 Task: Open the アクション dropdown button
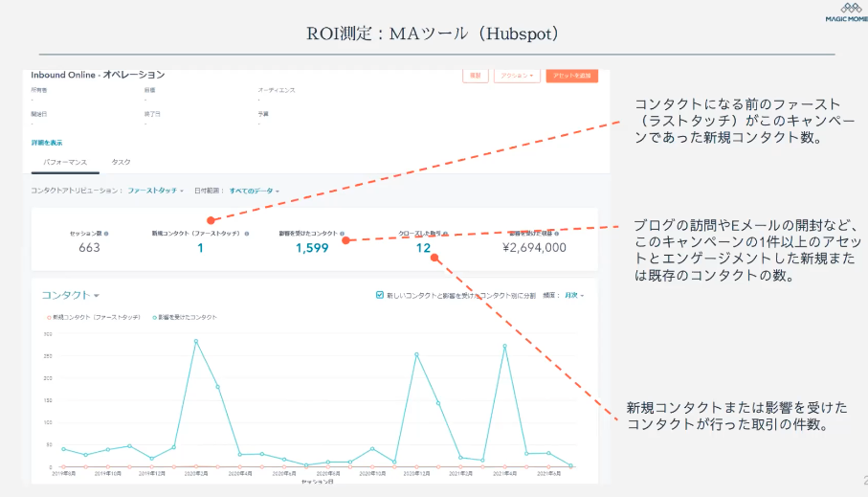click(x=517, y=76)
